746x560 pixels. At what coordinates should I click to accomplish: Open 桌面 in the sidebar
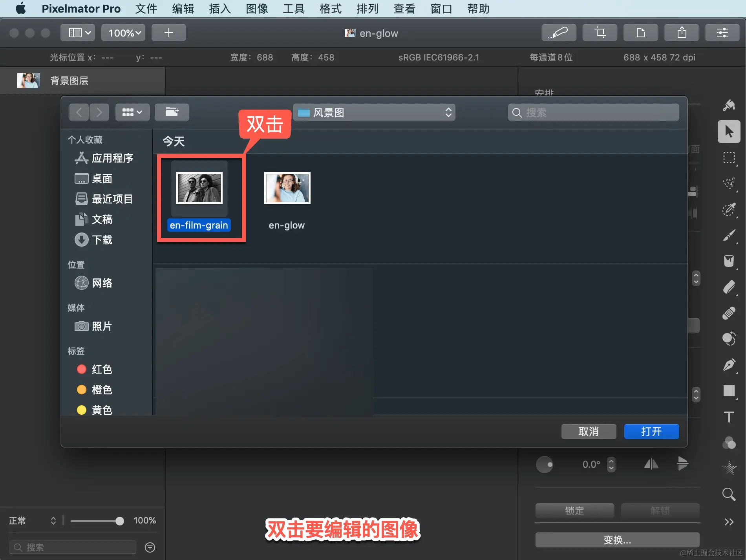[x=93, y=178]
